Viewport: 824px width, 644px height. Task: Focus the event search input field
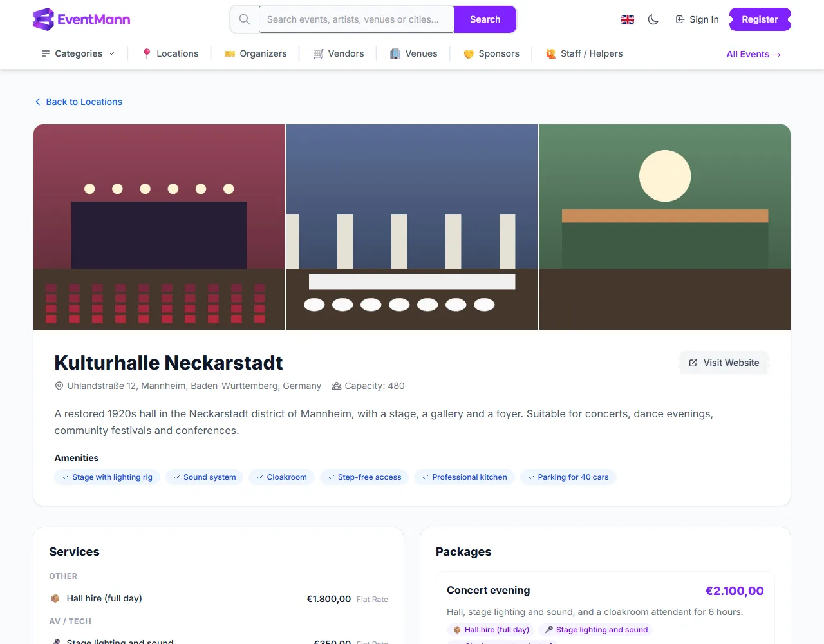coord(357,19)
